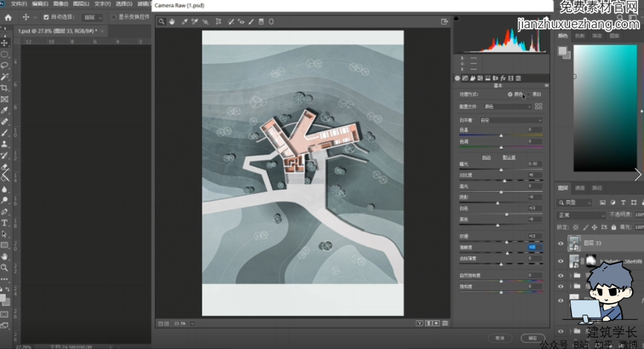The image size is (644, 349).
Task: Open the fx Effects panel tab
Action: [x=503, y=78]
